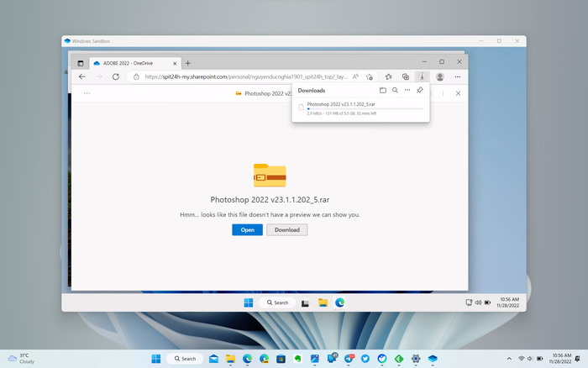The width and height of the screenshot is (588, 368).
Task: Click the download progress bar
Action: coord(365,108)
